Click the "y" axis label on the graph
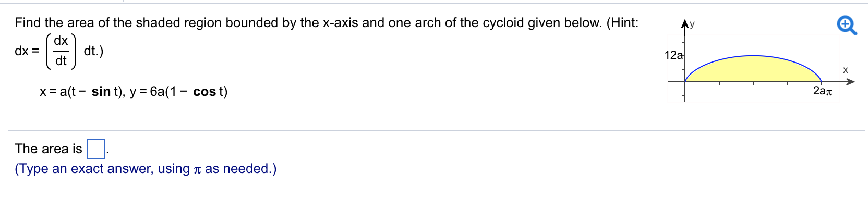The width and height of the screenshot is (868, 222). (693, 24)
